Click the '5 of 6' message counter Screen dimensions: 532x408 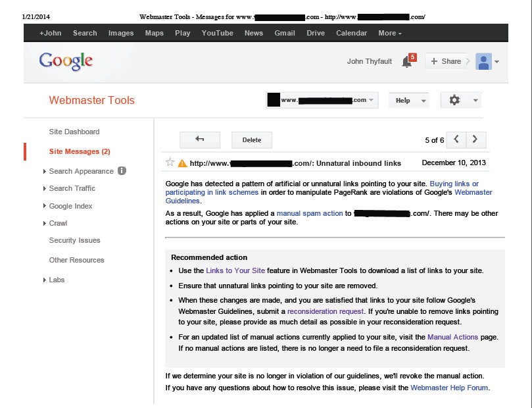(434, 140)
